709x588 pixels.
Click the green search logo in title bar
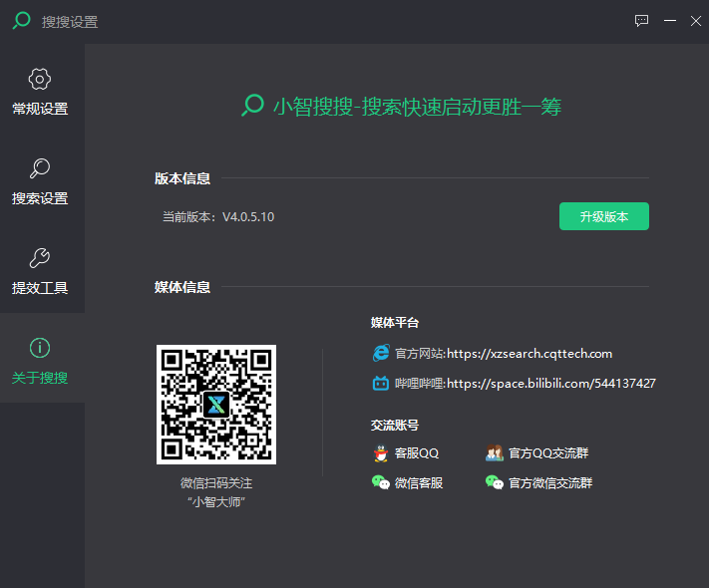pos(21,21)
